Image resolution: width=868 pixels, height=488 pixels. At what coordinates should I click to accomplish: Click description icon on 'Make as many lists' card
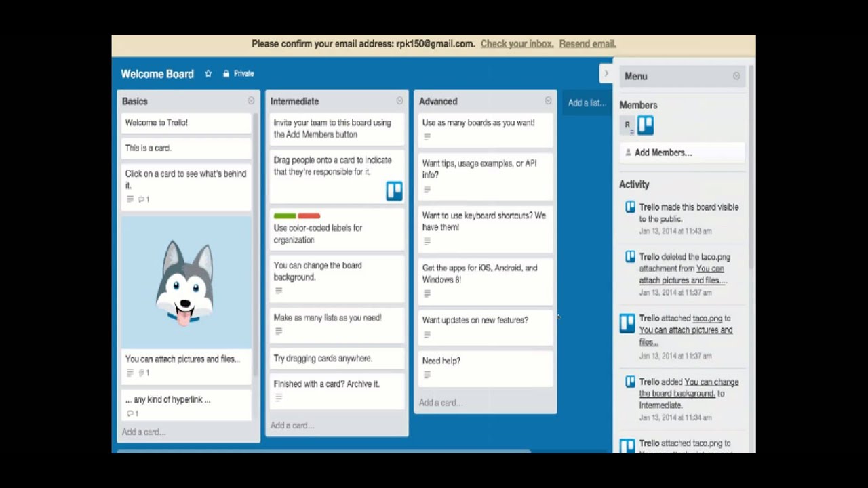[x=279, y=331]
